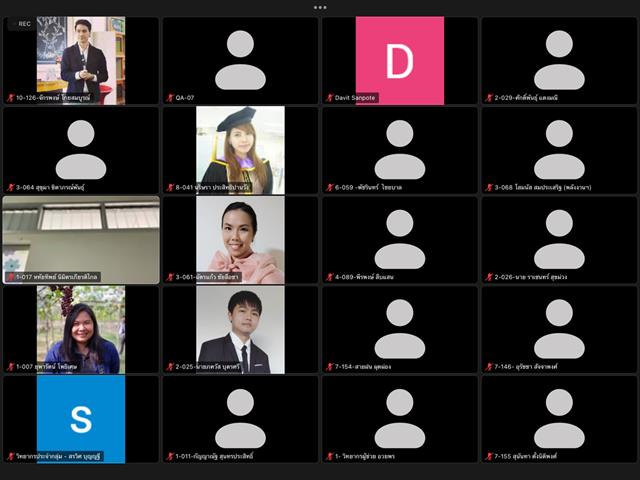Select the placeholder avatar of tile 7-154
The width and height of the screenshot is (640, 480).
click(x=400, y=329)
